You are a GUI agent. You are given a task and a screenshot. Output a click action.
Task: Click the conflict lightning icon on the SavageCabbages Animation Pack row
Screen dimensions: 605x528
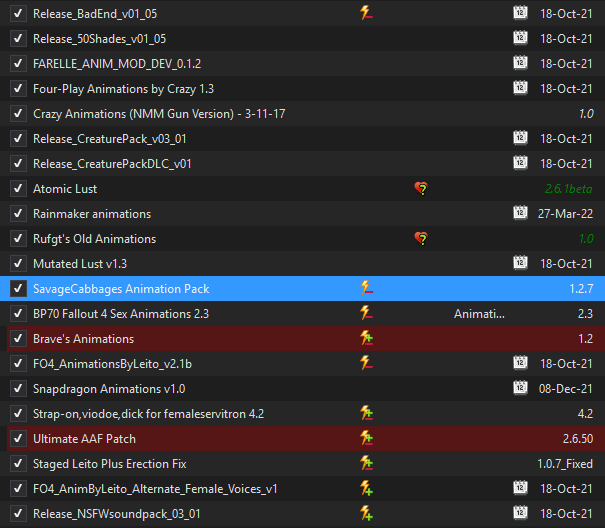click(x=366, y=288)
